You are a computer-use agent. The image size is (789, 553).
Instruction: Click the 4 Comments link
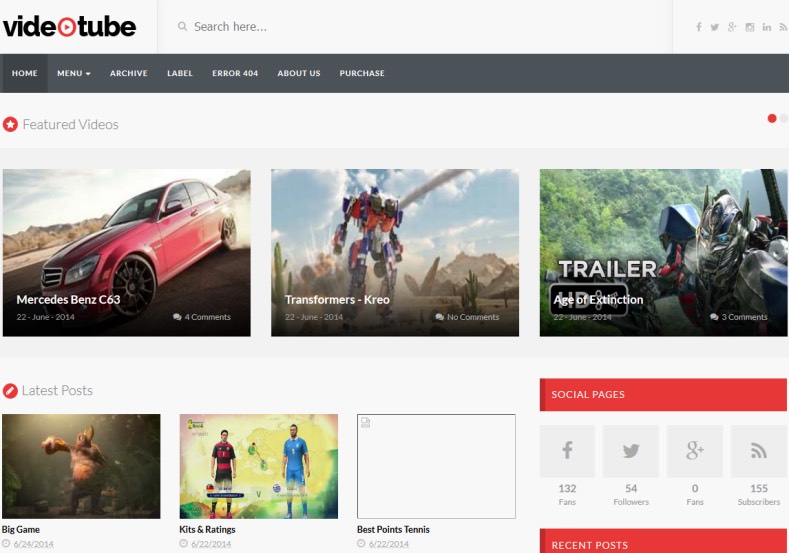(x=207, y=317)
